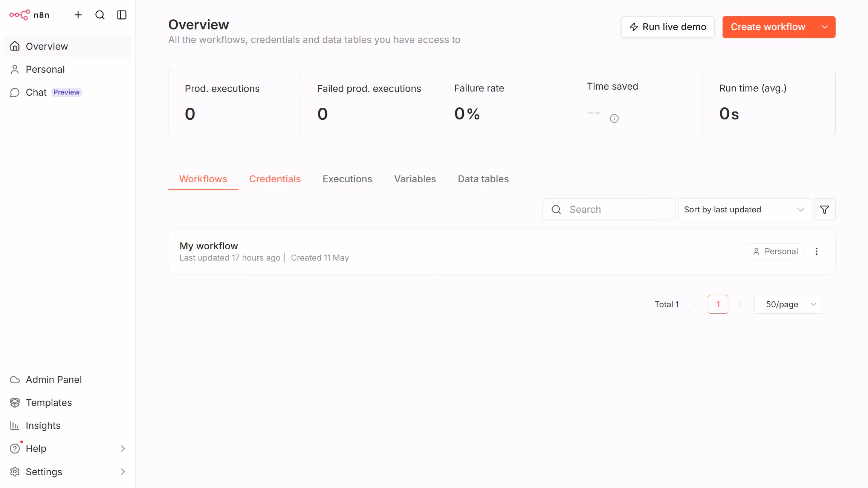This screenshot has height=488, width=868.
Task: Expand the Create workflow dropdown arrow
Action: coord(825,27)
